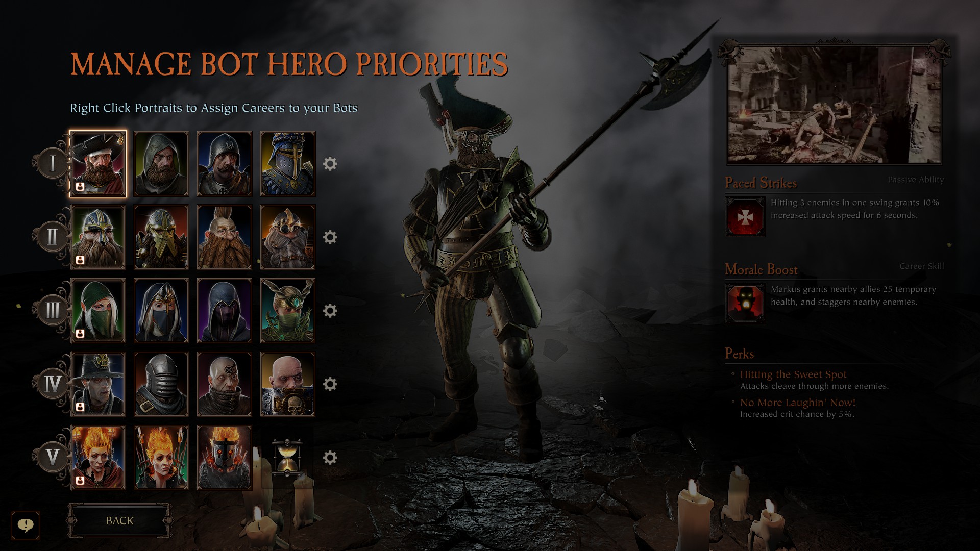Click the Morale Boost career skill icon

745,304
